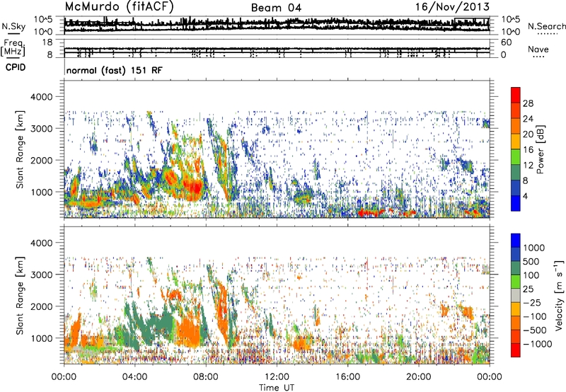The width and height of the screenshot is (566, 392).
Task: Click the "08:00" time axis label
Action: (206, 377)
